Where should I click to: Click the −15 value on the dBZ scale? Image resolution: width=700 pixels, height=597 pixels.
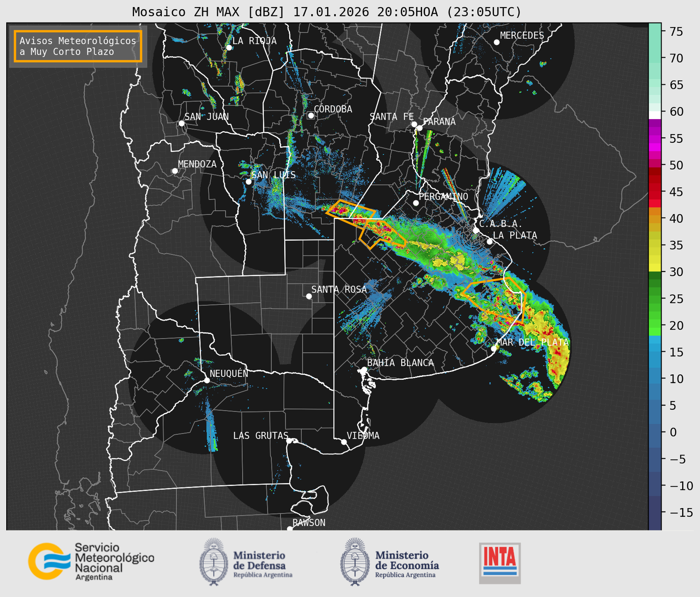[x=681, y=512]
